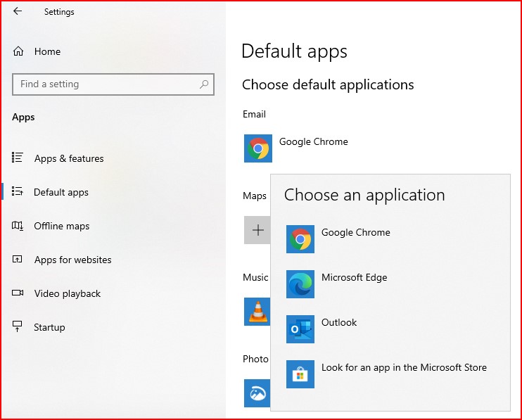Click the Email default Chrome icon
This screenshot has width=522, height=420.
(x=258, y=148)
